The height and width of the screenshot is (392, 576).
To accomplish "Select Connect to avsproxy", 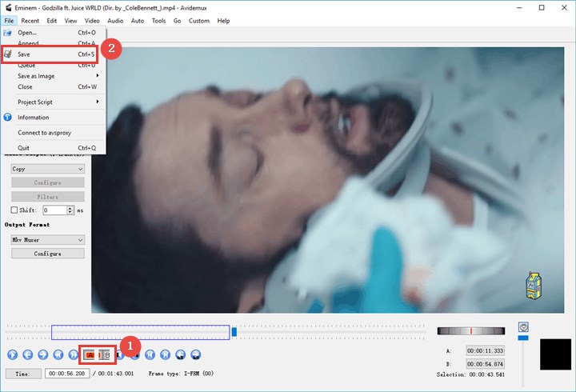I will pos(54,133).
